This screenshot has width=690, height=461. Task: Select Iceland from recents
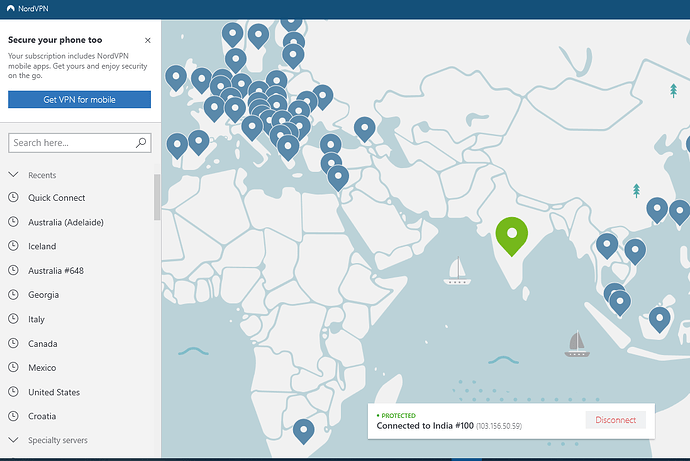pyautogui.click(x=42, y=246)
